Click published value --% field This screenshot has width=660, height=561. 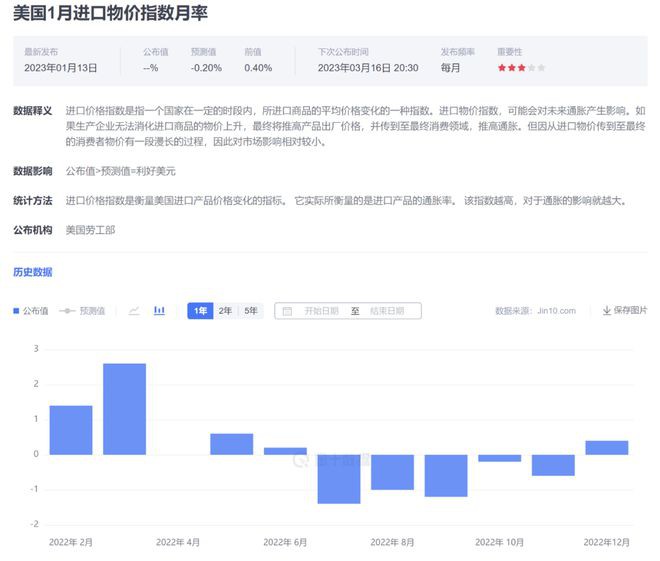[x=151, y=68]
